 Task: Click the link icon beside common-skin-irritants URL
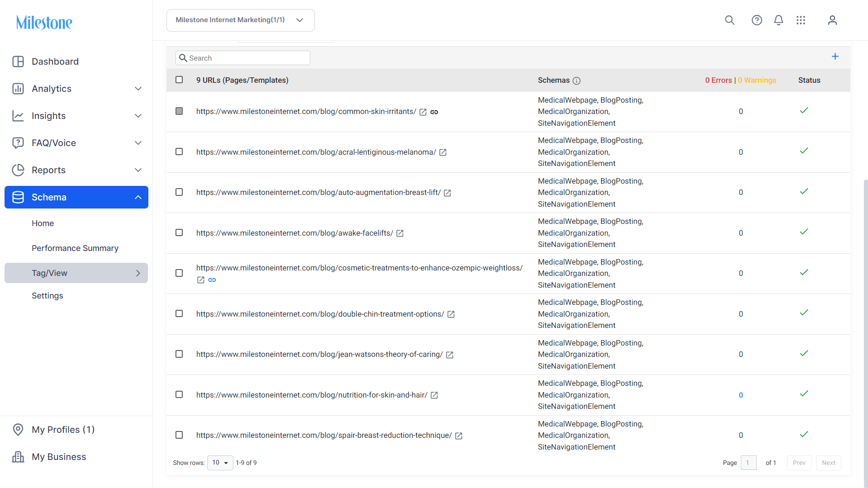click(x=434, y=112)
